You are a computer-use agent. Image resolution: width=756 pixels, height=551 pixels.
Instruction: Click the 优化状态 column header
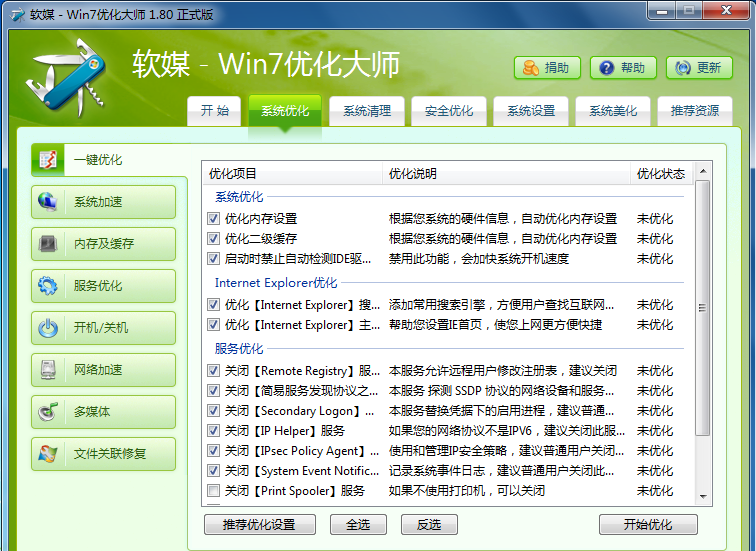662,174
